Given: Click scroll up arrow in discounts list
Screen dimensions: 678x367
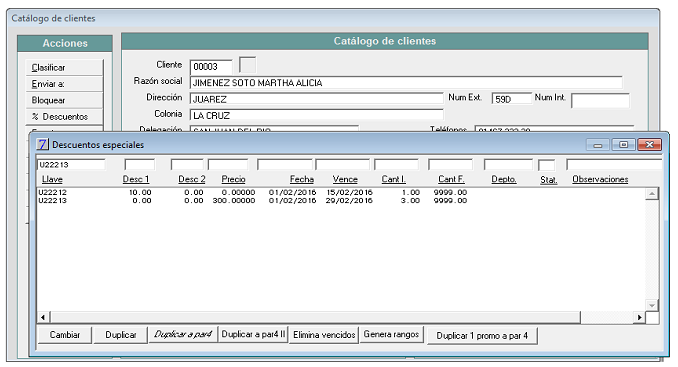Looking at the screenshot, I should point(652,194).
